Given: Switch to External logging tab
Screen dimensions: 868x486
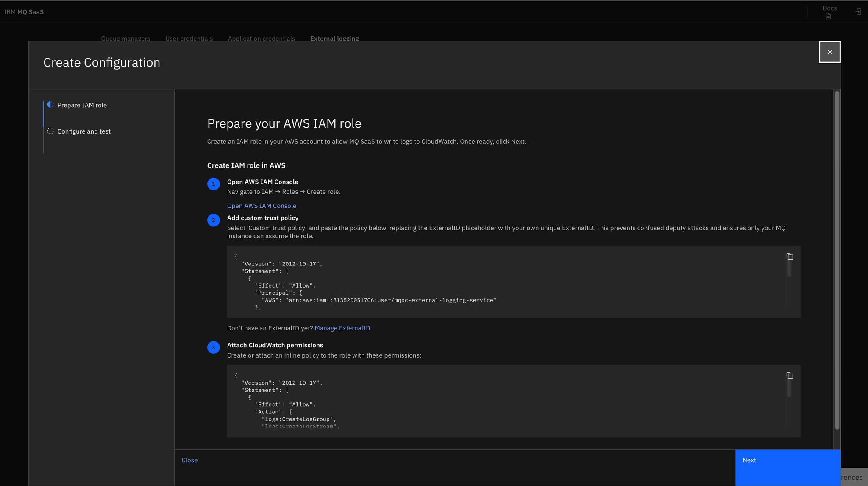Looking at the screenshot, I should tap(334, 38).
